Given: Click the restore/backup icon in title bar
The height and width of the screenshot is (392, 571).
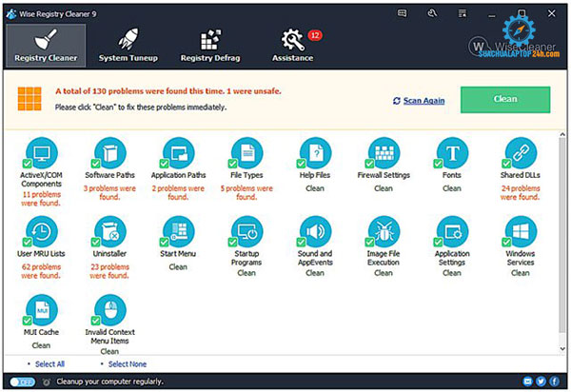Looking at the screenshot, I should click(x=432, y=13).
